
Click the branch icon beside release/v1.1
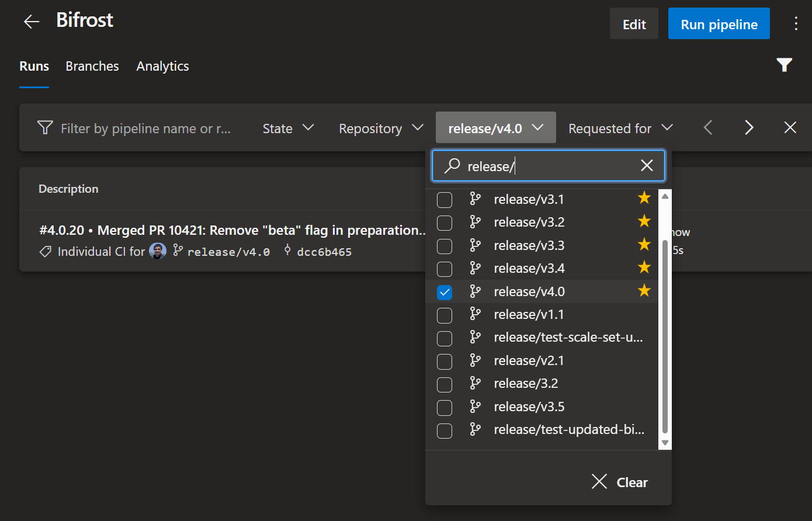476,314
